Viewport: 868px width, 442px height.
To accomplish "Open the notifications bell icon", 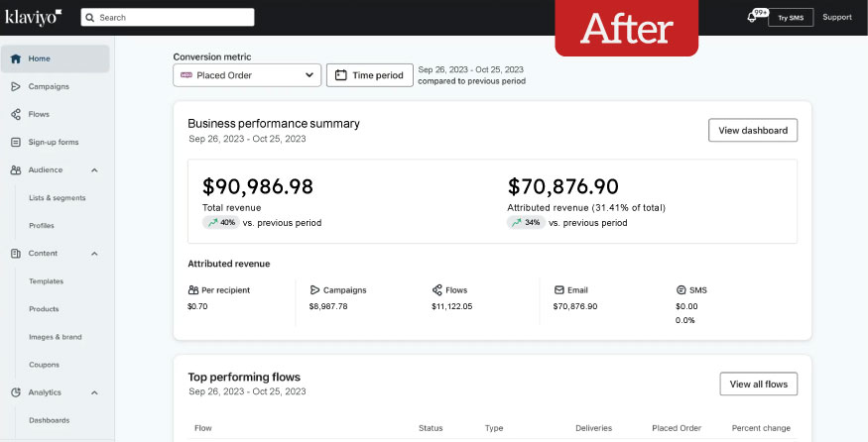I will pyautogui.click(x=753, y=18).
